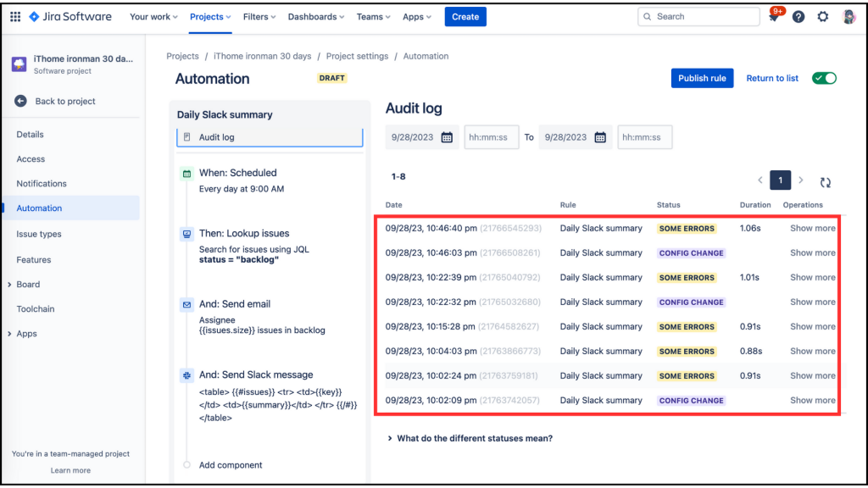Open Details in project settings sidebar
This screenshot has height=488, width=868.
[30, 135]
